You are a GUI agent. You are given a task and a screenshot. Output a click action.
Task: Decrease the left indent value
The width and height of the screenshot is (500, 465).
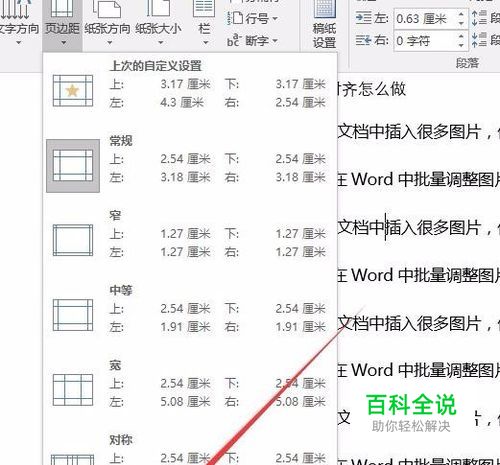461,24
